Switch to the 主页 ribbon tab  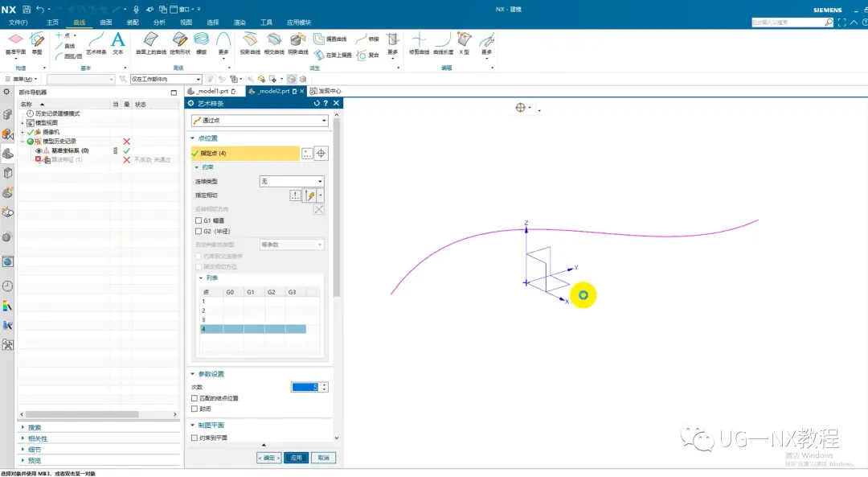[x=52, y=23]
